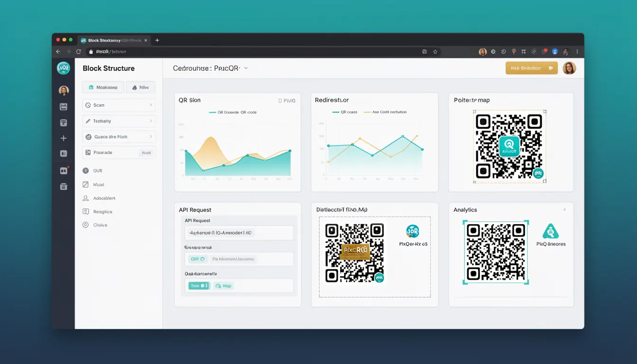
Task: Go back with the browser back arrow
Action: [x=58, y=52]
